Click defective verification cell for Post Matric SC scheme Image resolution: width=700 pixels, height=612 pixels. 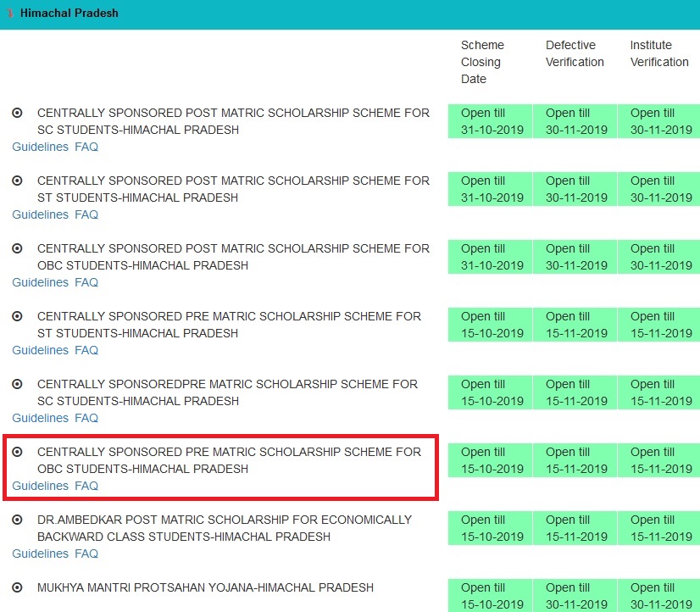(575, 121)
